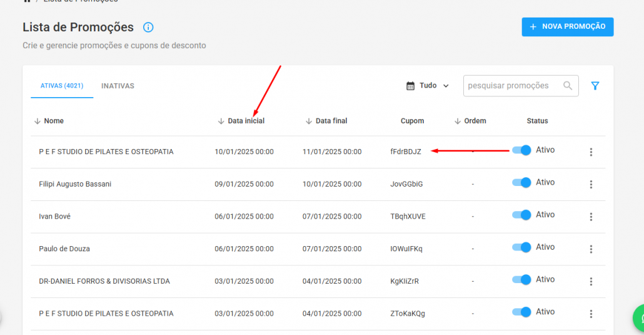Click the home icon in breadcrumb
The width and height of the screenshot is (644, 335).
click(27, 1)
